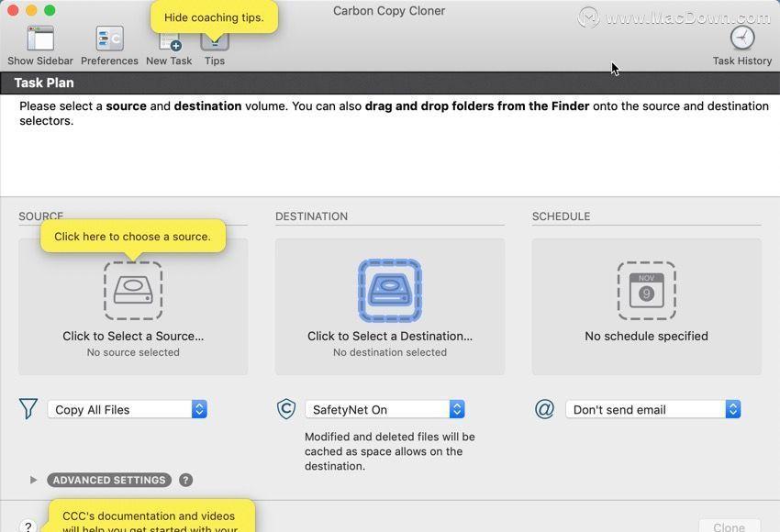Open Task History clock icon
The height and width of the screenshot is (532, 780).
coord(742,38)
